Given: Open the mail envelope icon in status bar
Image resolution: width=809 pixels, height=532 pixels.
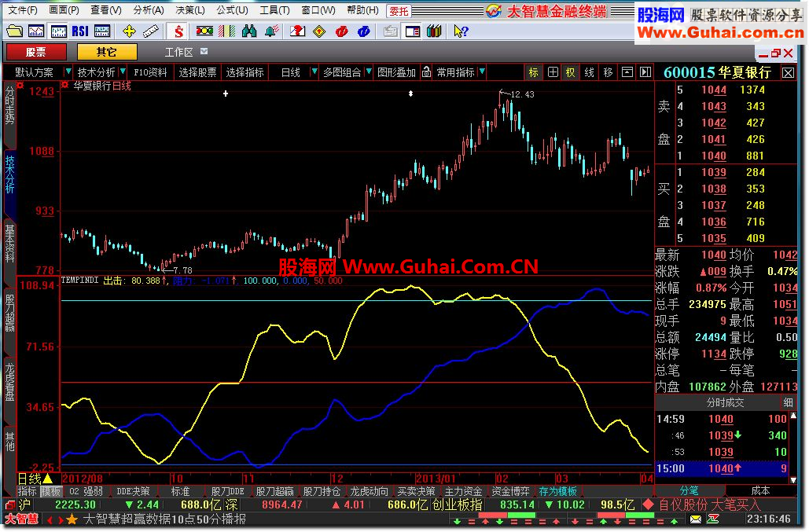Looking at the screenshot, I should [x=696, y=519].
